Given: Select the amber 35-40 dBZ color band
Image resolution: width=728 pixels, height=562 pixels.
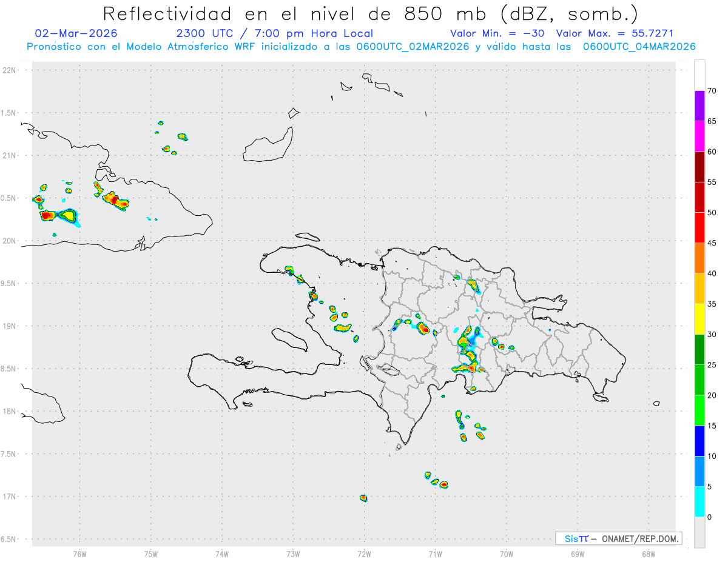Looking at the screenshot, I should (699, 289).
